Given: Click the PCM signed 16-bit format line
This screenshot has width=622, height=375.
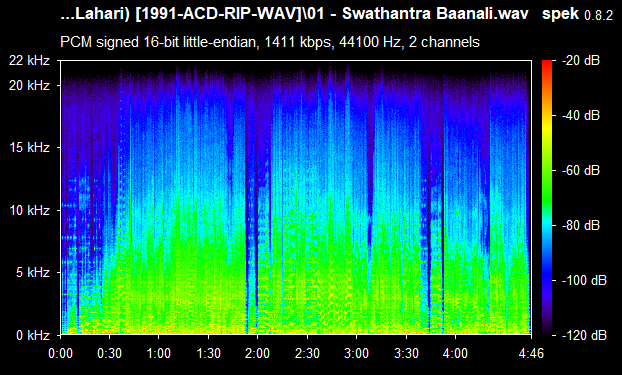Looking at the screenshot, I should point(270,42).
